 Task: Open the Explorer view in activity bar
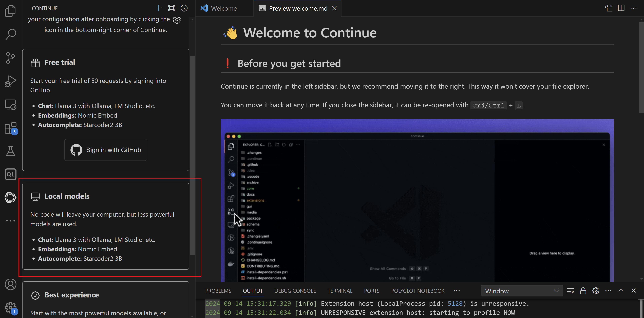[10, 11]
